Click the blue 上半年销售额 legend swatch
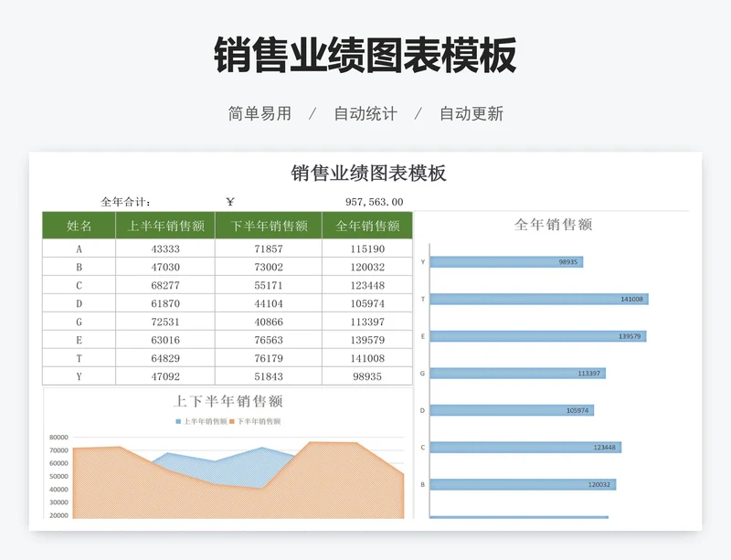 176,422
